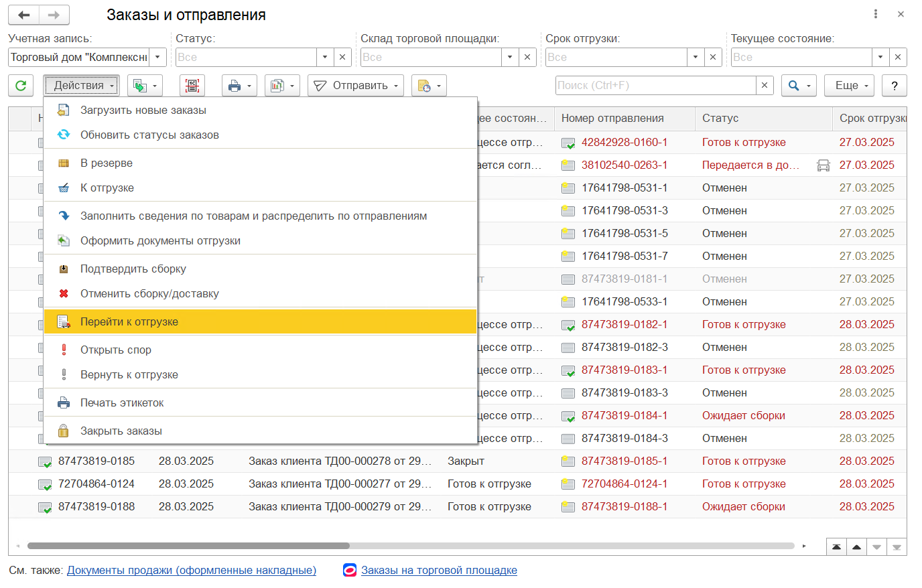Click the create-based-on green arrow icon
The height and width of the screenshot is (588, 922).
click(145, 86)
